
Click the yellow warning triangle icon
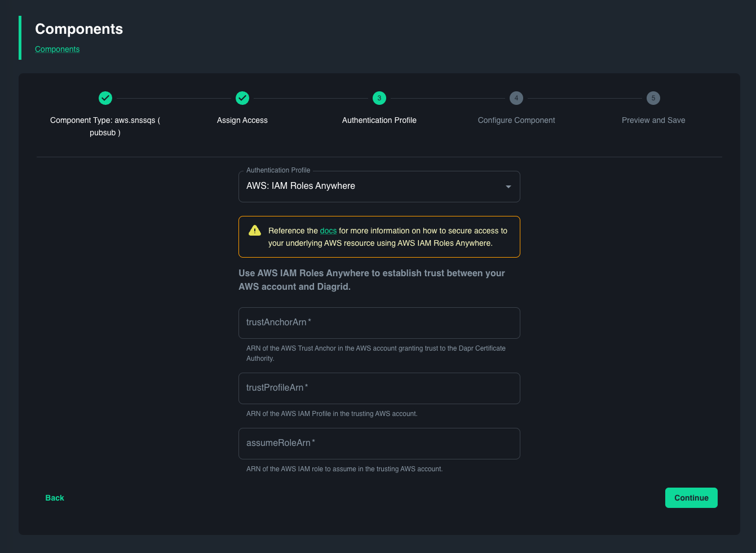click(x=255, y=231)
